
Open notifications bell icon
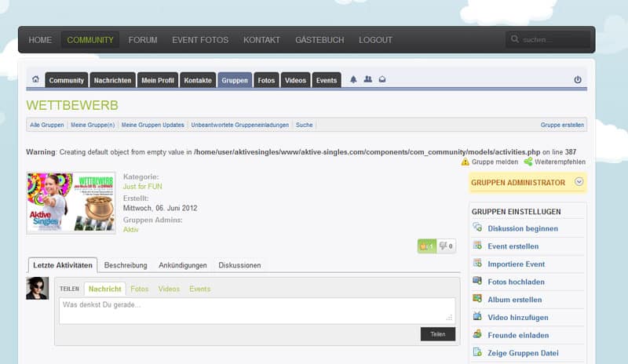coord(353,80)
